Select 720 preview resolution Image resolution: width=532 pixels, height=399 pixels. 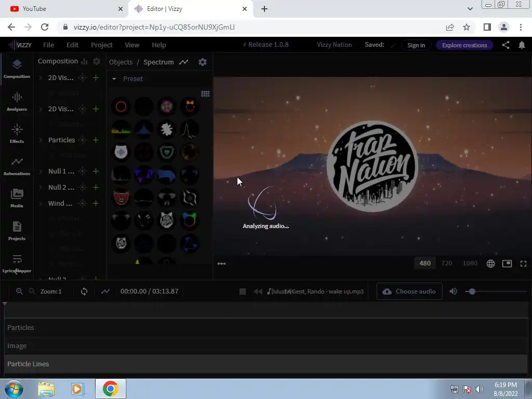click(x=446, y=263)
